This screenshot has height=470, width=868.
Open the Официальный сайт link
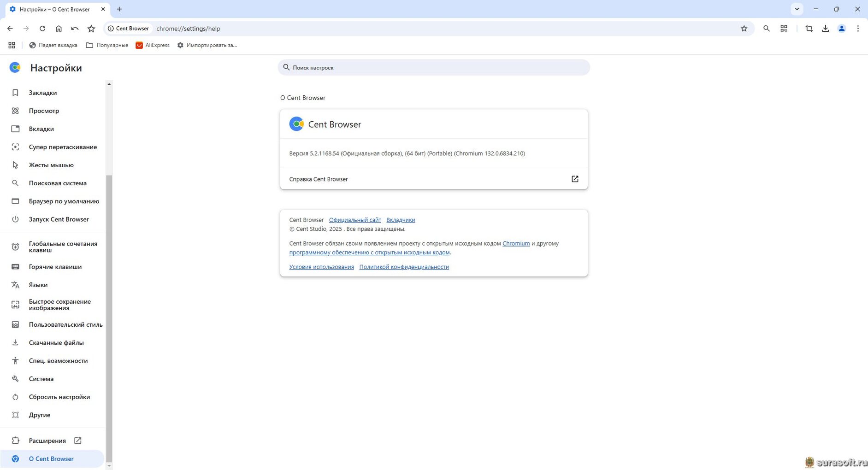tap(355, 220)
